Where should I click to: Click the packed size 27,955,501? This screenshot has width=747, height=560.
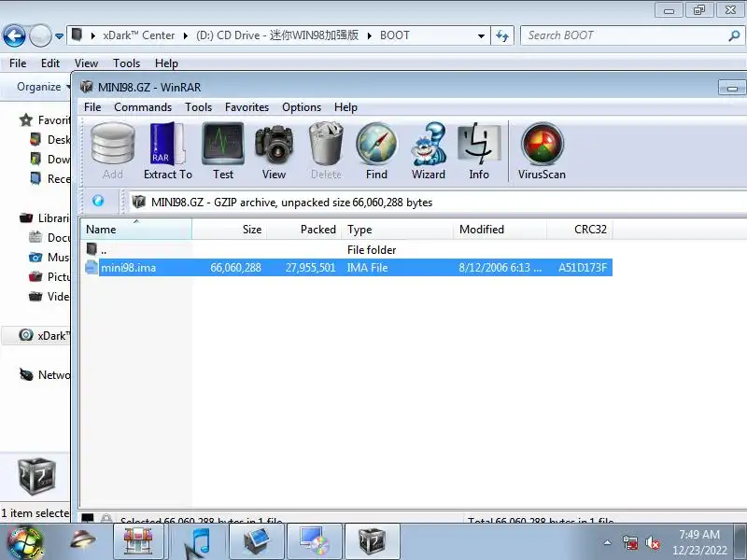310,268
